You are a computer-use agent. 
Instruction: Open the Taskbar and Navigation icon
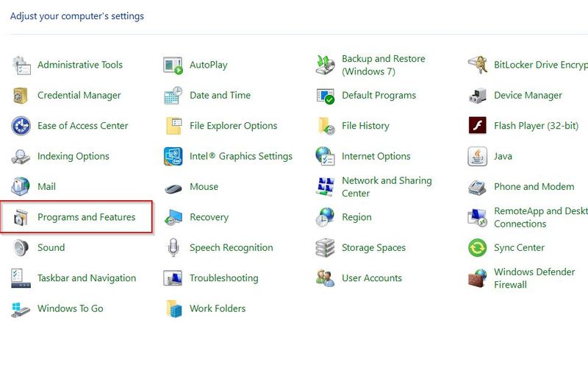point(21,278)
